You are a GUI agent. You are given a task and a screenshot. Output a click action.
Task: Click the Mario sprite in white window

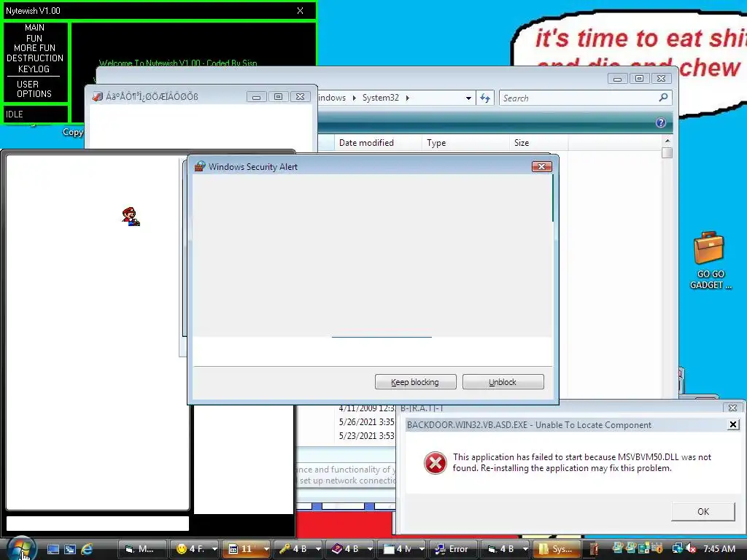tap(131, 217)
